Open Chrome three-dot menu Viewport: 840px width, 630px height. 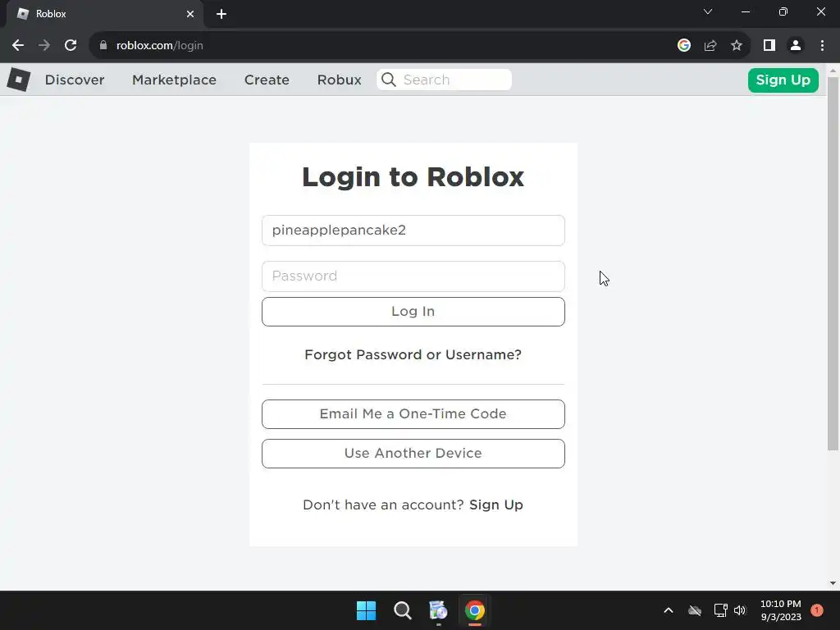pyautogui.click(x=822, y=46)
